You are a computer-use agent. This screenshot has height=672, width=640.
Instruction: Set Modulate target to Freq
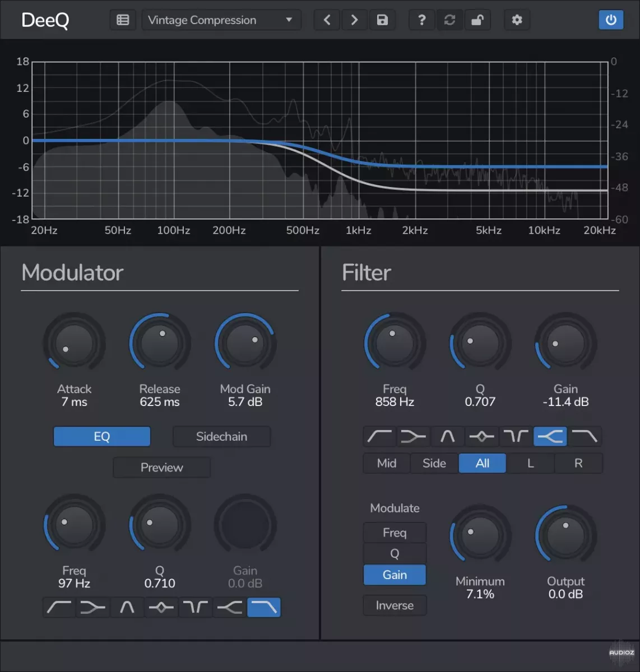(395, 533)
